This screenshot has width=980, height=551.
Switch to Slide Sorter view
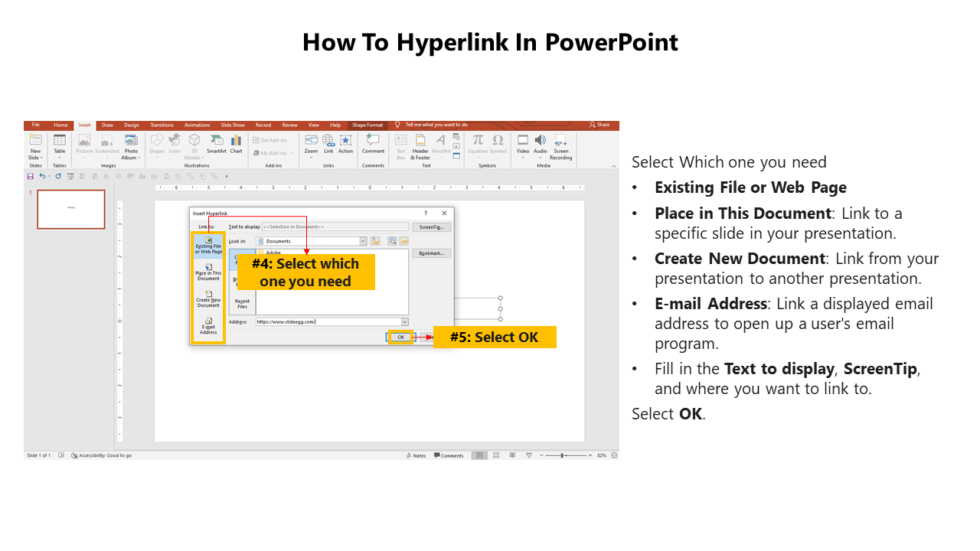pos(496,455)
